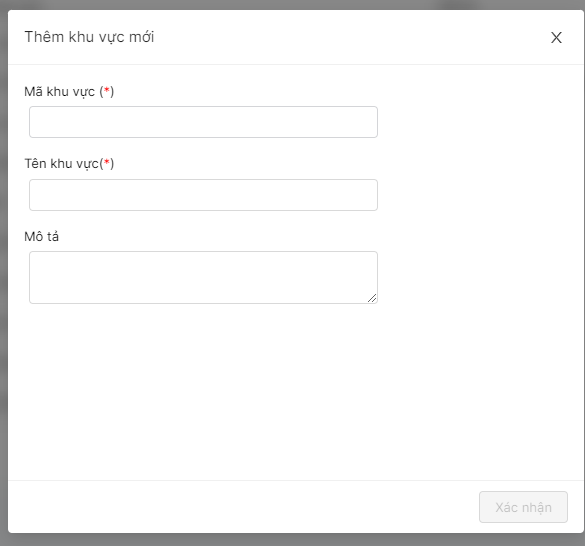The image size is (585, 546).
Task: Click the Mô tả textarea resize handle
Action: tap(372, 298)
